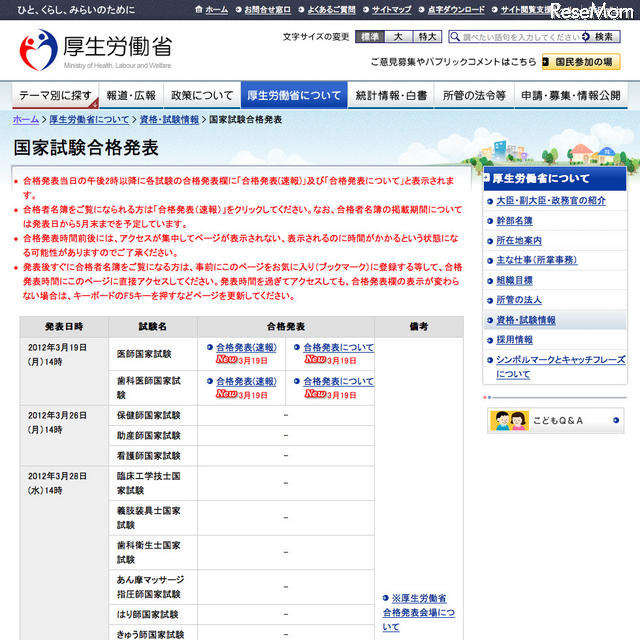The width and height of the screenshot is (640, 640).
Task: Set text size to 特大
Action: coord(427,37)
